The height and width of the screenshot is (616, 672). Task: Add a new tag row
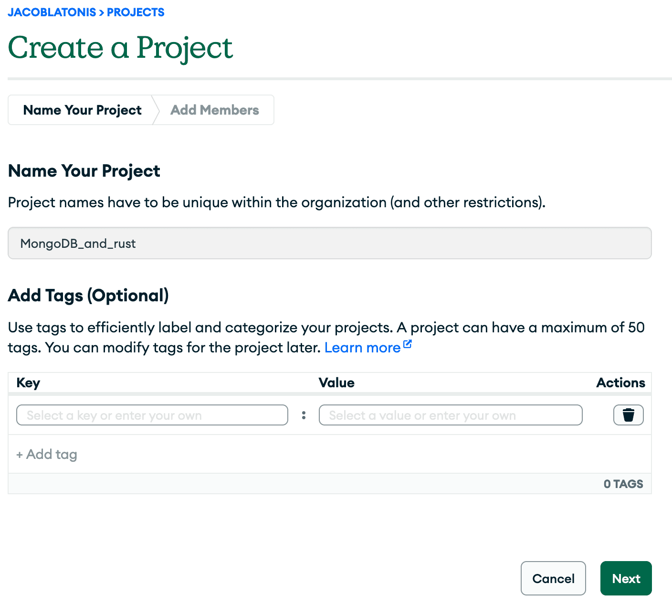(46, 454)
